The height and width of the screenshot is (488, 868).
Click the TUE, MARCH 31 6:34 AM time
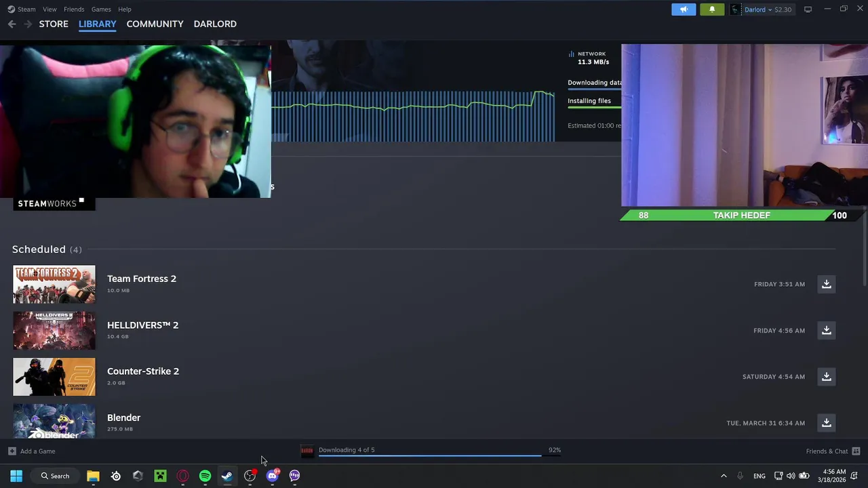[766, 423]
